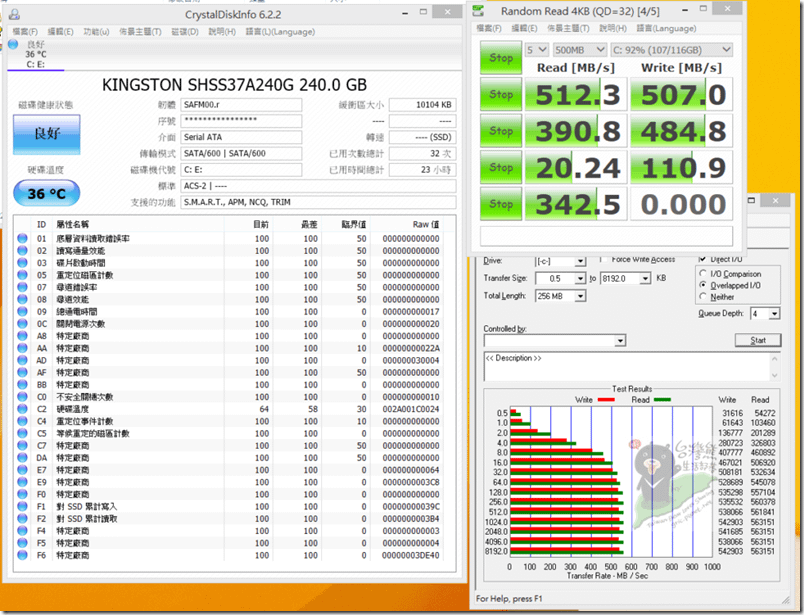Click status icon for SMART attribute C5
Image resolution: width=804 pixels, height=615 pixels.
click(22, 433)
